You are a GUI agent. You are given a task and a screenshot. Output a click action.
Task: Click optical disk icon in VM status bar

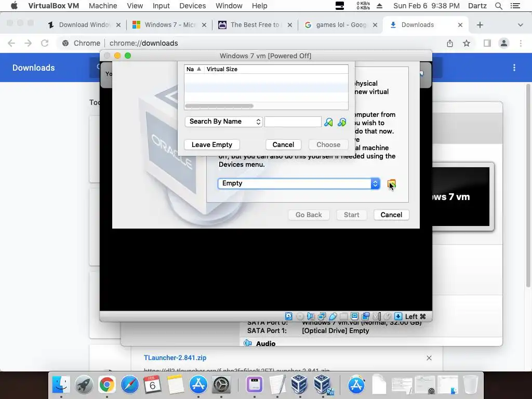point(300,316)
